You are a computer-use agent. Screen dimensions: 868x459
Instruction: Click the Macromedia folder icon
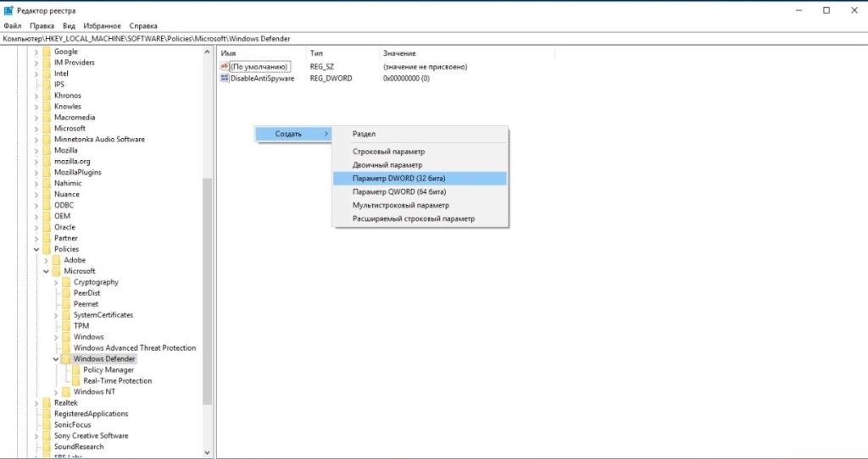[x=47, y=117]
